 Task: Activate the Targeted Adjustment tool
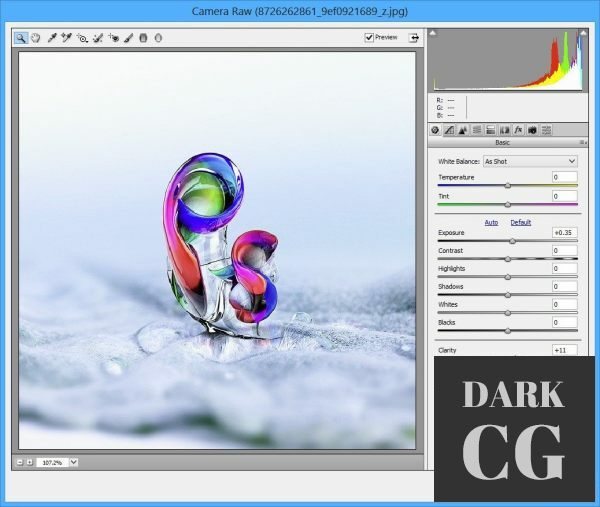point(82,38)
